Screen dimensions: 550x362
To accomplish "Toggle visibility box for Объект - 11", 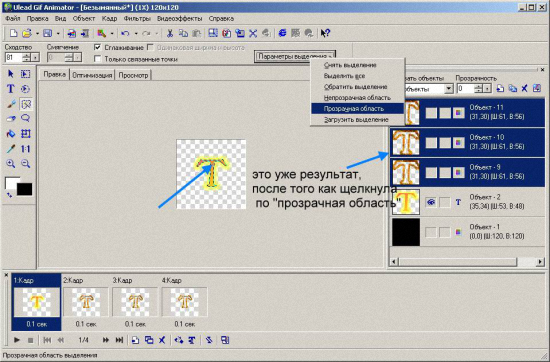I will [x=431, y=113].
